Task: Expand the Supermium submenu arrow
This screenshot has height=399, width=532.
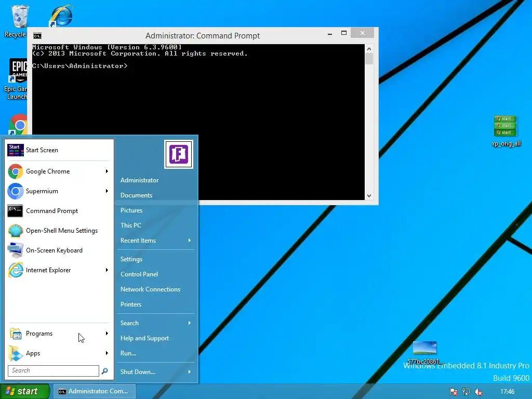Action: pos(107,191)
